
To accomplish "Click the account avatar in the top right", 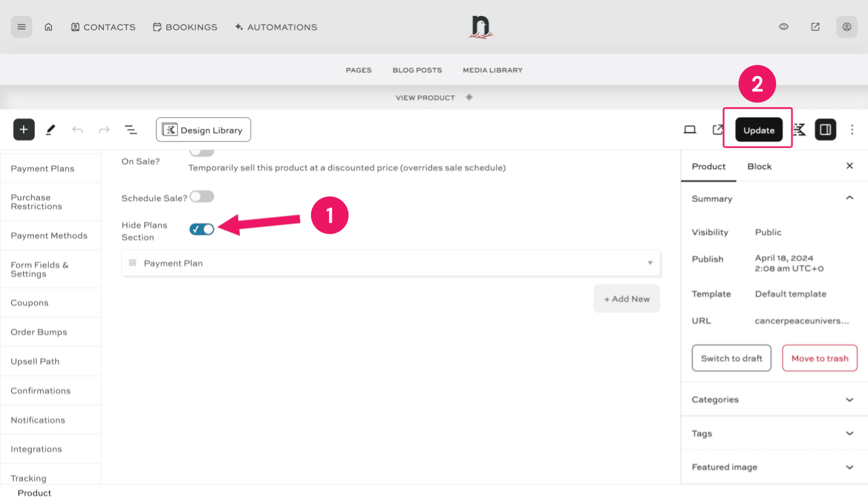I will 846,26.
